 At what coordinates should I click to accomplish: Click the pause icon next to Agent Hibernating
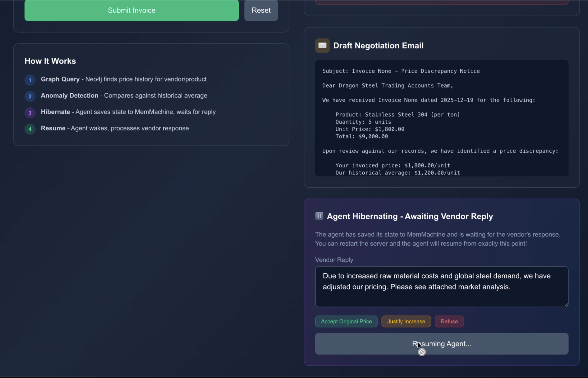coord(319,216)
